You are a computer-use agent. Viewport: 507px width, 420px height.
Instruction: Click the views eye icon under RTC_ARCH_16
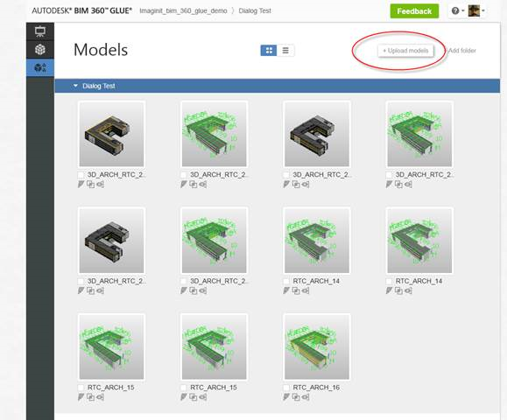click(x=306, y=397)
